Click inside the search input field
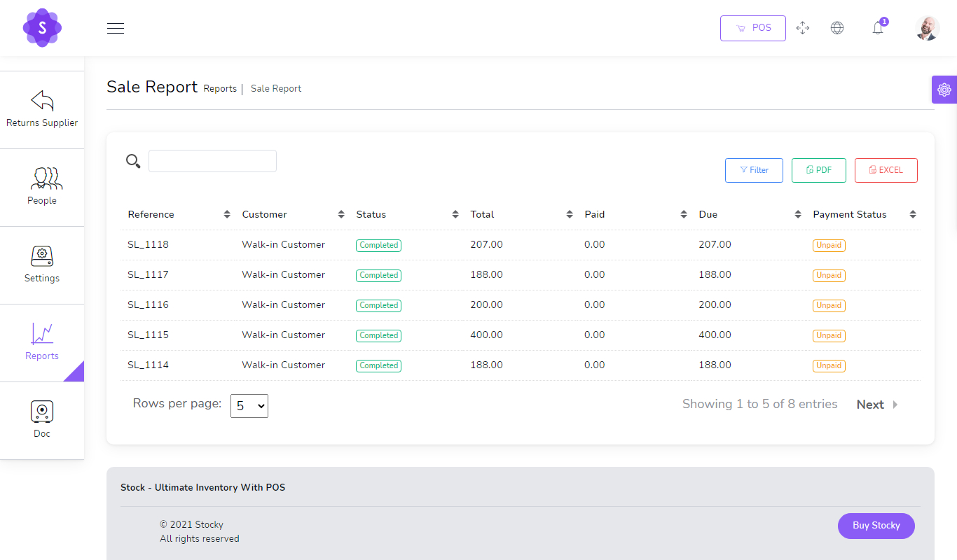The height and width of the screenshot is (560, 957). coord(212,160)
